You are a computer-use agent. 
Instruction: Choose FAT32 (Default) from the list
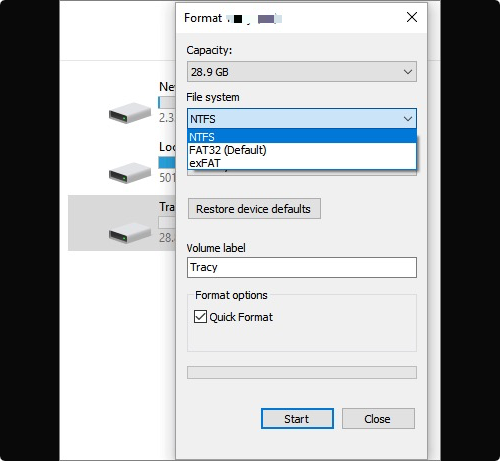[302, 150]
